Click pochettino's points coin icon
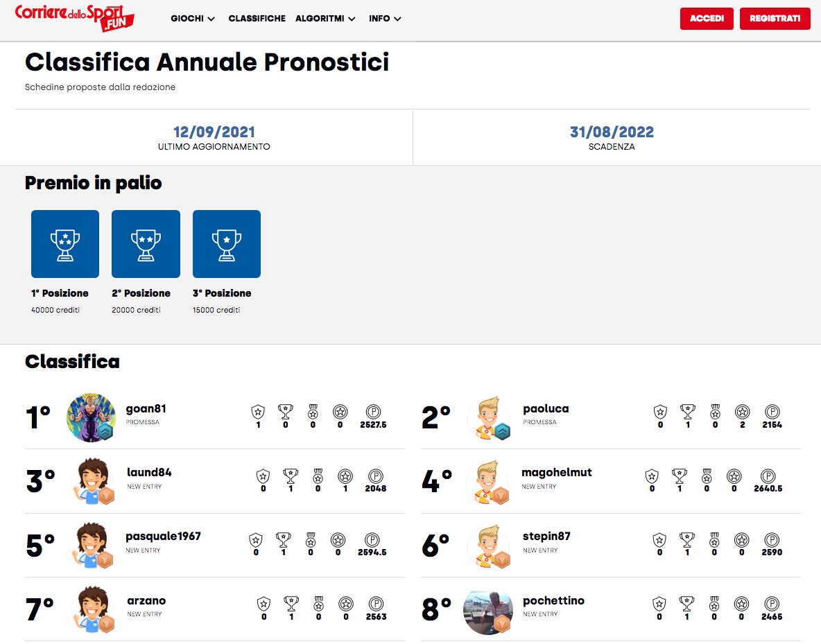 (772, 604)
